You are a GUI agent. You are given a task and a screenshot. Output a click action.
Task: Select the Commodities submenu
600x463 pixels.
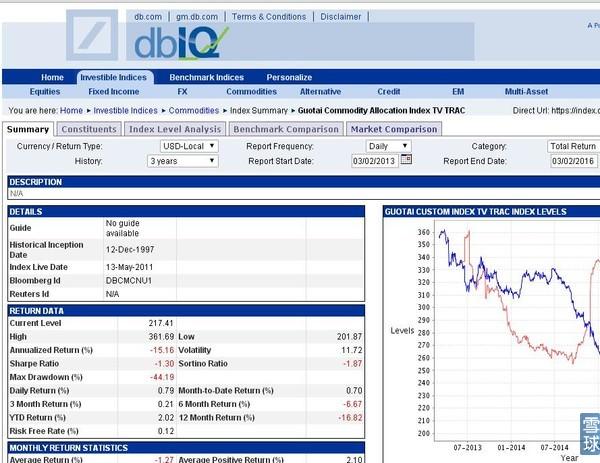pos(251,92)
